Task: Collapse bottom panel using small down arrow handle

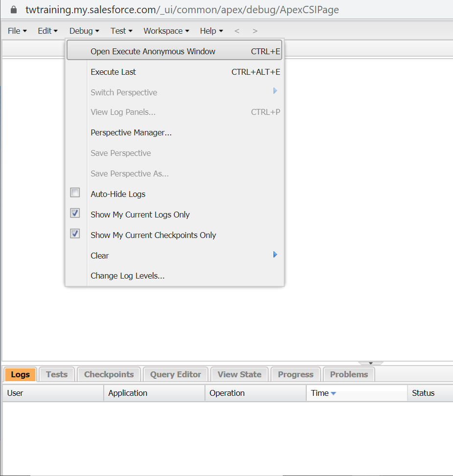Action: tap(370, 363)
